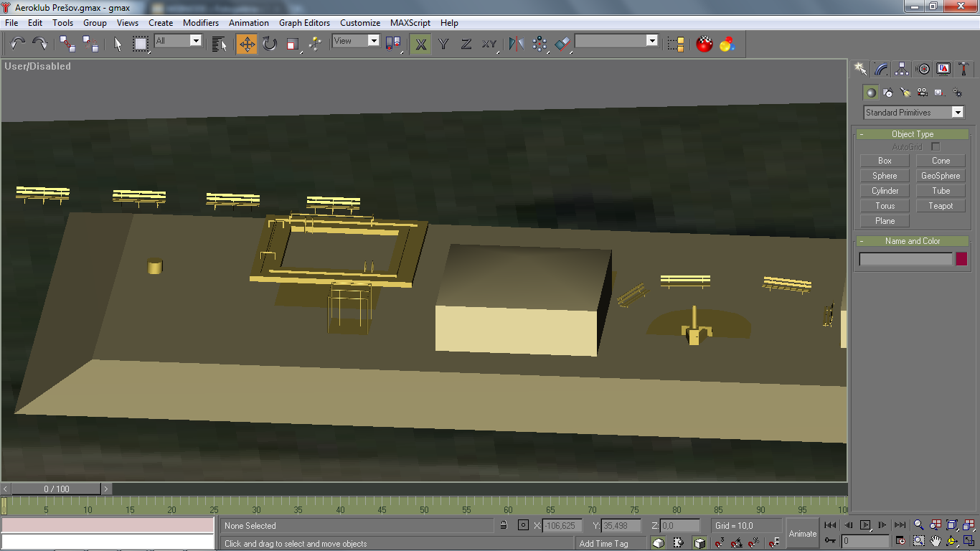Open the Modifiers menu
Screen dimensions: 980x551
point(201,23)
